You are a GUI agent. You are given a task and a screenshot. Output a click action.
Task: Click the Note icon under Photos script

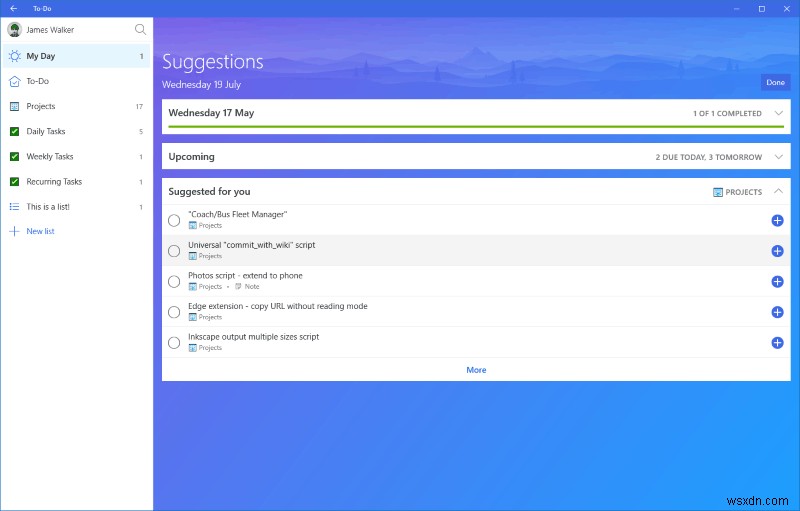tap(238, 287)
